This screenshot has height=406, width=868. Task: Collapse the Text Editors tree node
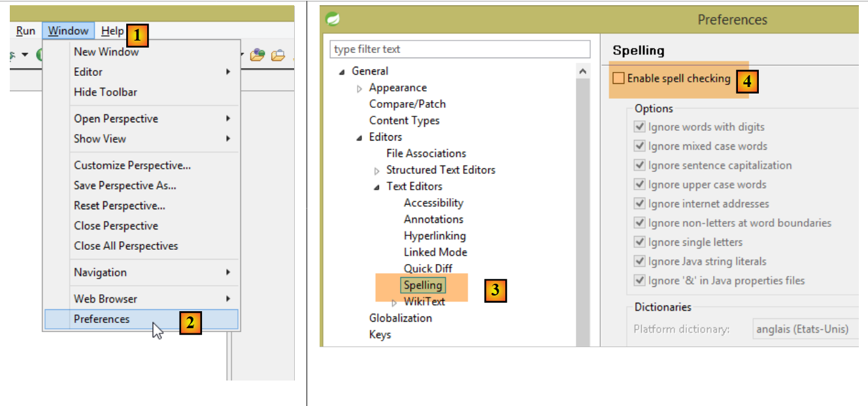tap(376, 187)
